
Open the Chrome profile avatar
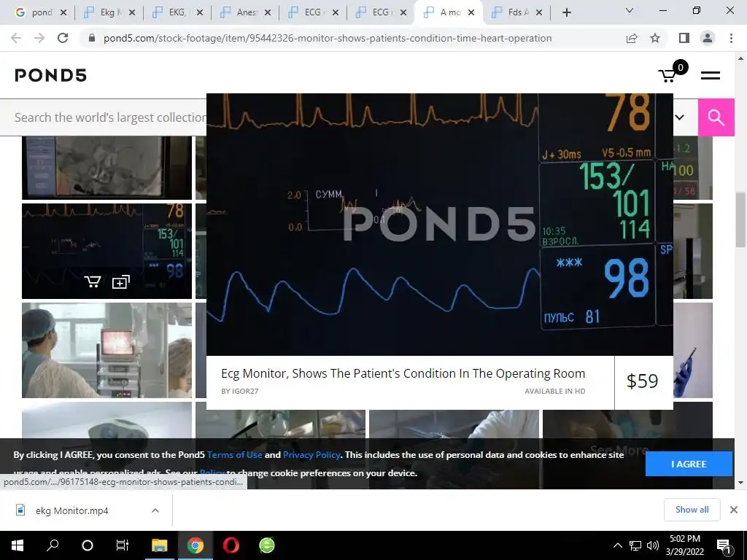tap(708, 38)
